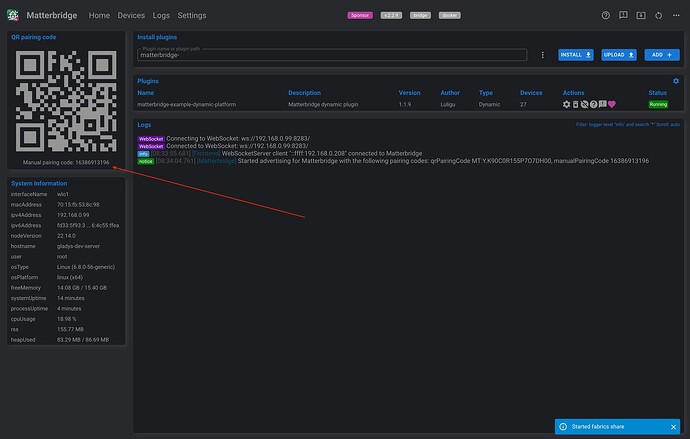Click the Luligu author cell
This screenshot has height=439, width=690.
448,104
